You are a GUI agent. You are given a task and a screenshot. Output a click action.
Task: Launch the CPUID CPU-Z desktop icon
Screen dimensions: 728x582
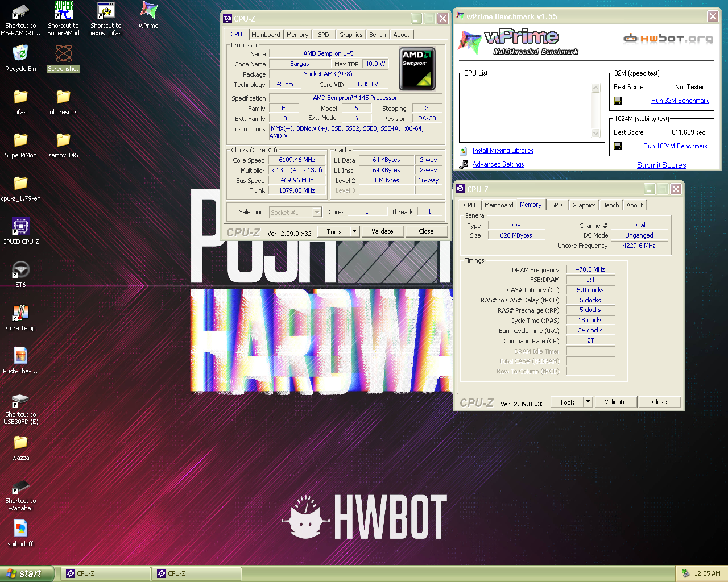20,227
